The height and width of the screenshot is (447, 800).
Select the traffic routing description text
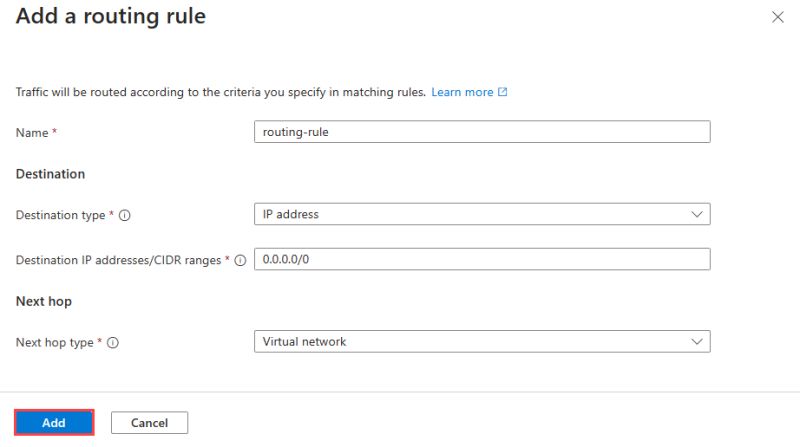(x=220, y=92)
